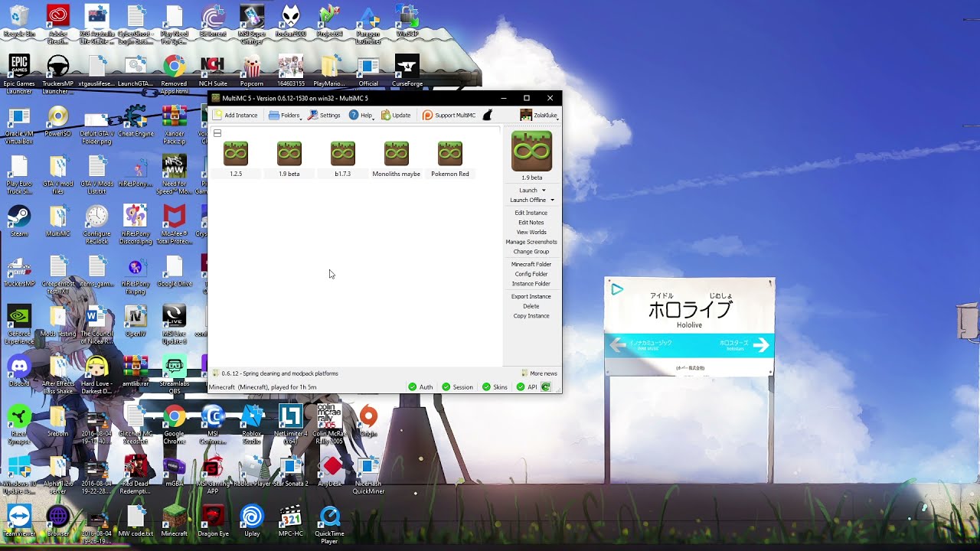Select the Streamlabs OBS desktop icon
This screenshot has width=980, height=551.
(174, 374)
